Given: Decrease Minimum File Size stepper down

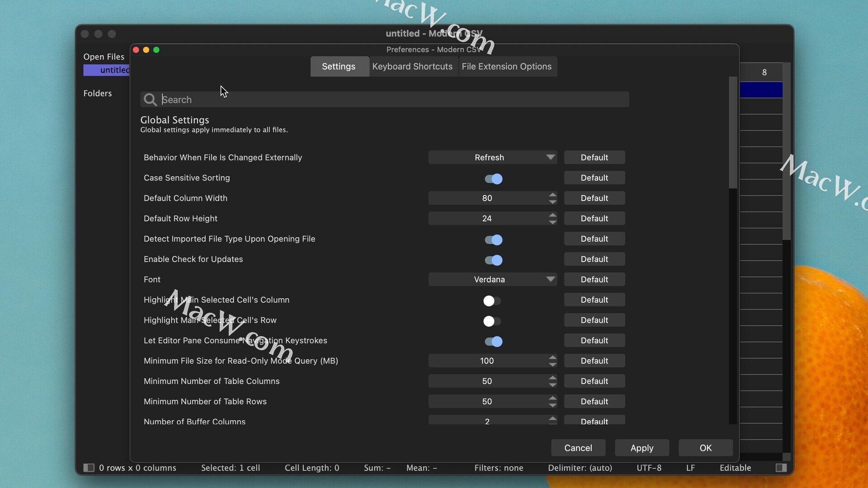Looking at the screenshot, I should pos(552,364).
